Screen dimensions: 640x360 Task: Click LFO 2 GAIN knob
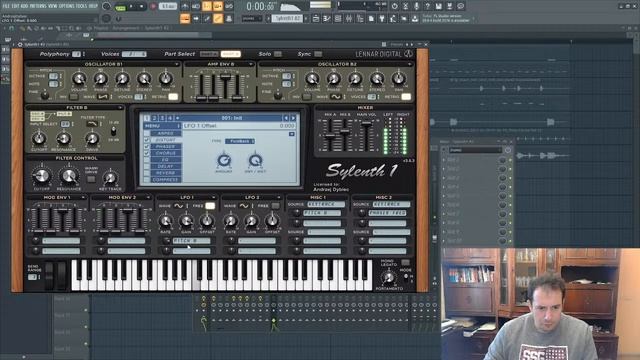pos(251,221)
